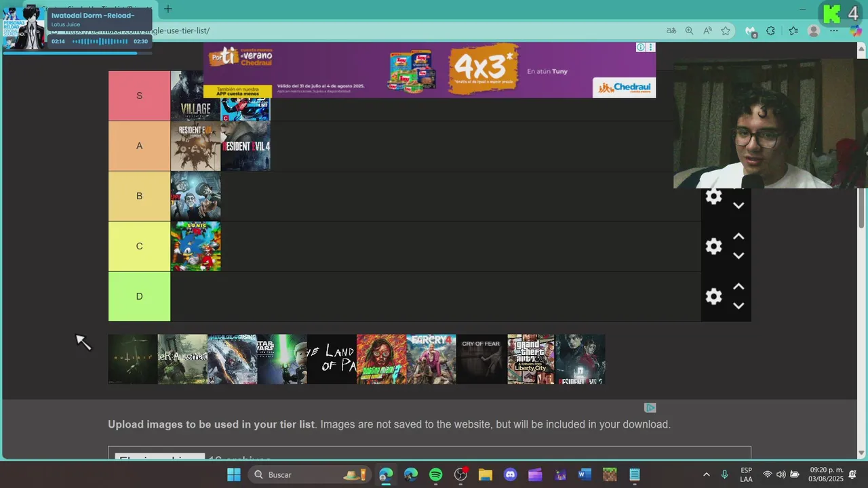Open a new browser tab
868x488 pixels.
pyautogui.click(x=167, y=9)
